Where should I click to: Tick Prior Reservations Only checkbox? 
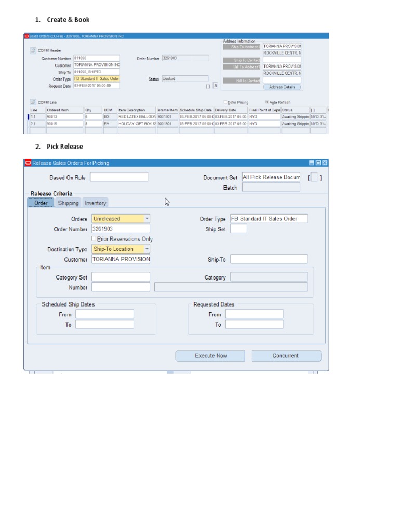pyautogui.click(x=94, y=238)
